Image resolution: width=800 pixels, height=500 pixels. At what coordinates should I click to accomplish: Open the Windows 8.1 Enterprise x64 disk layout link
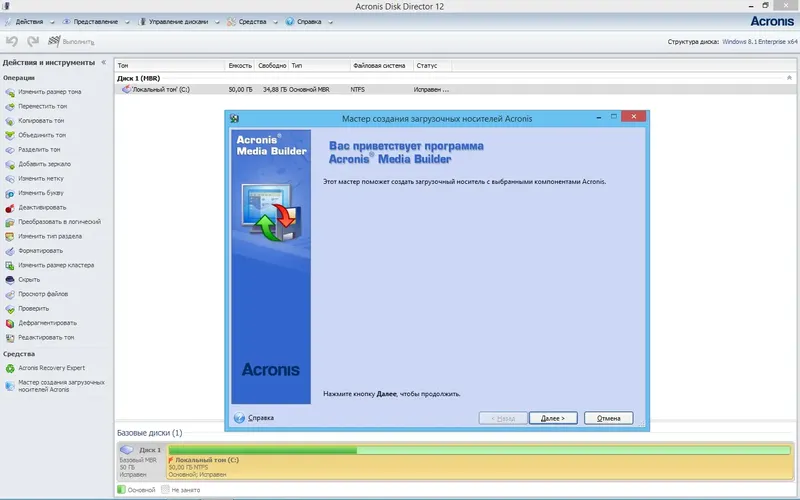coord(760,42)
